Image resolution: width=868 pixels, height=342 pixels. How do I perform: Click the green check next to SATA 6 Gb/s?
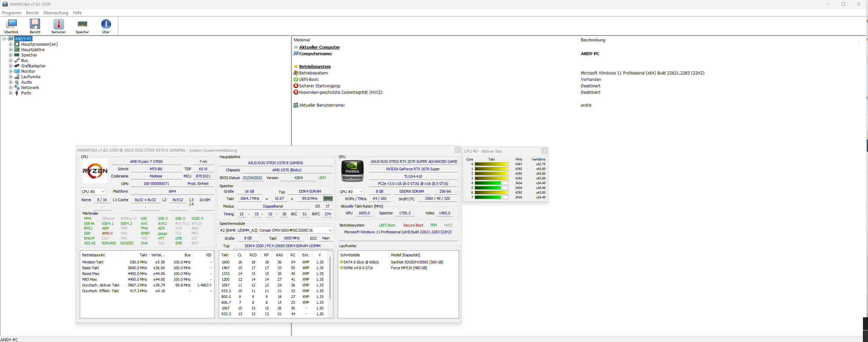(x=342, y=262)
